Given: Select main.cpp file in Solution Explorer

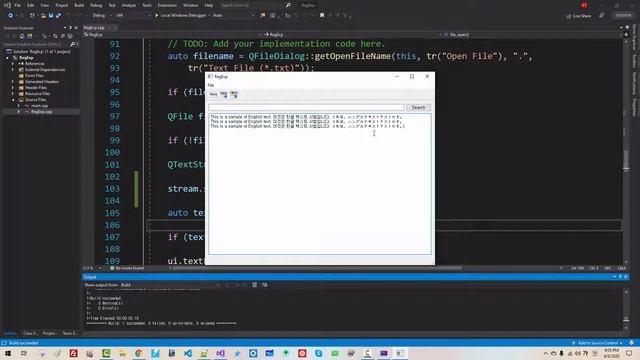Looking at the screenshot, I should click(39, 106).
